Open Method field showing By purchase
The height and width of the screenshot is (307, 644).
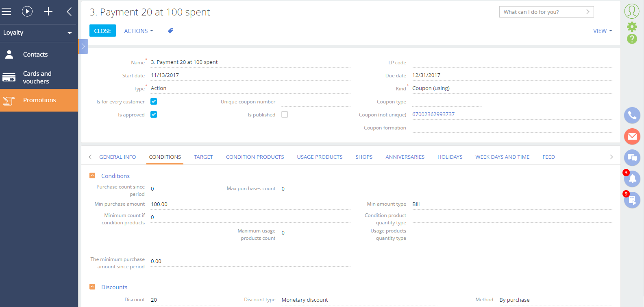click(x=555, y=300)
